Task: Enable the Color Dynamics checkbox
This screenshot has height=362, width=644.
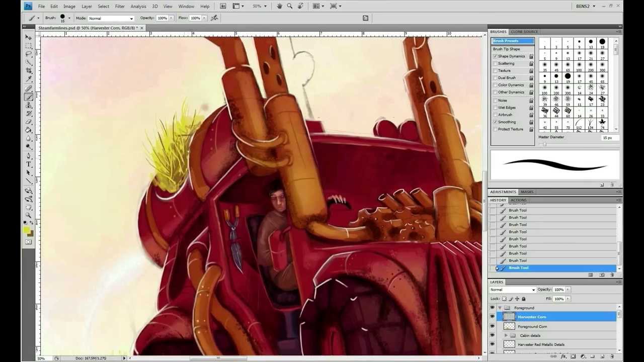Action: click(x=495, y=85)
